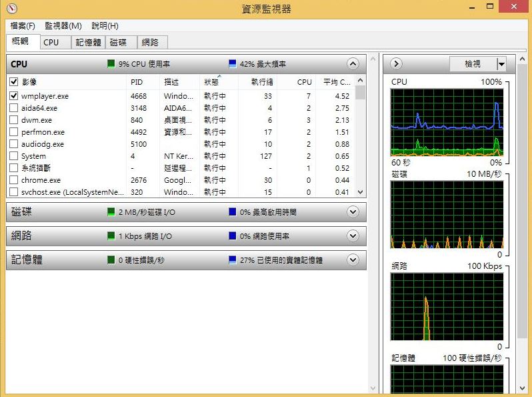
Task: Click blue highest active time indicator
Action: click(x=233, y=212)
